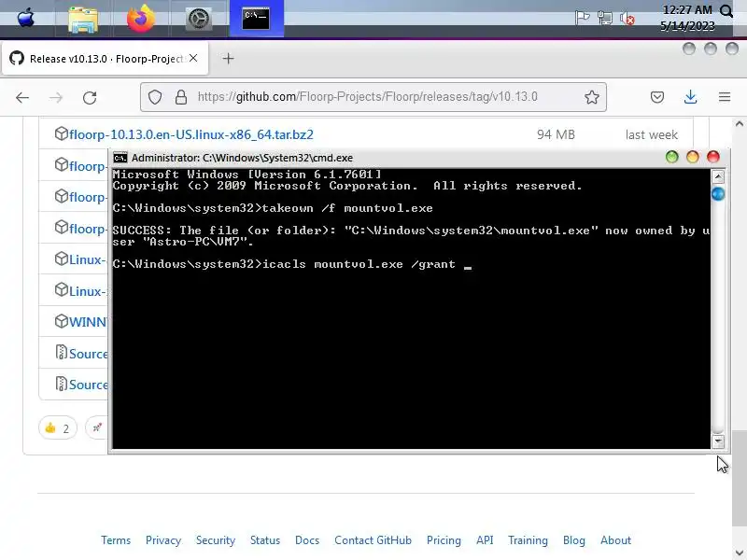Viewport: 747px width, 560px height.
Task: Open the Firefox downloads panel
Action: click(690, 97)
